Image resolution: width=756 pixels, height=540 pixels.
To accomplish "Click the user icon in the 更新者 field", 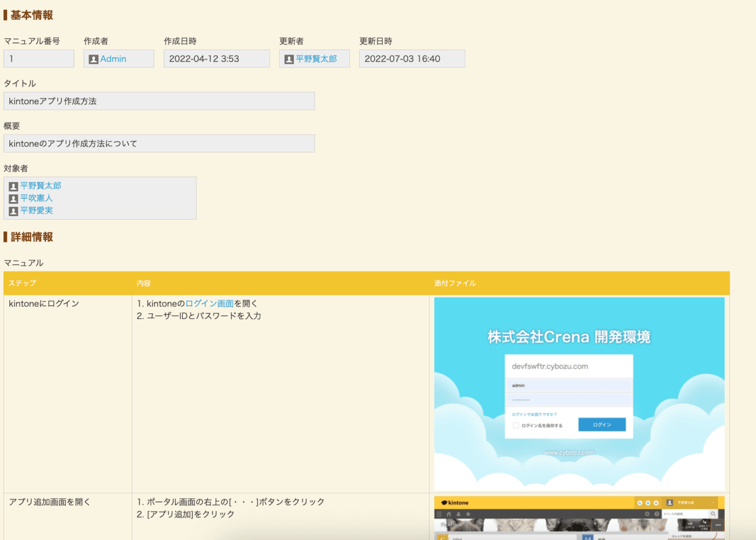I will click(x=289, y=59).
